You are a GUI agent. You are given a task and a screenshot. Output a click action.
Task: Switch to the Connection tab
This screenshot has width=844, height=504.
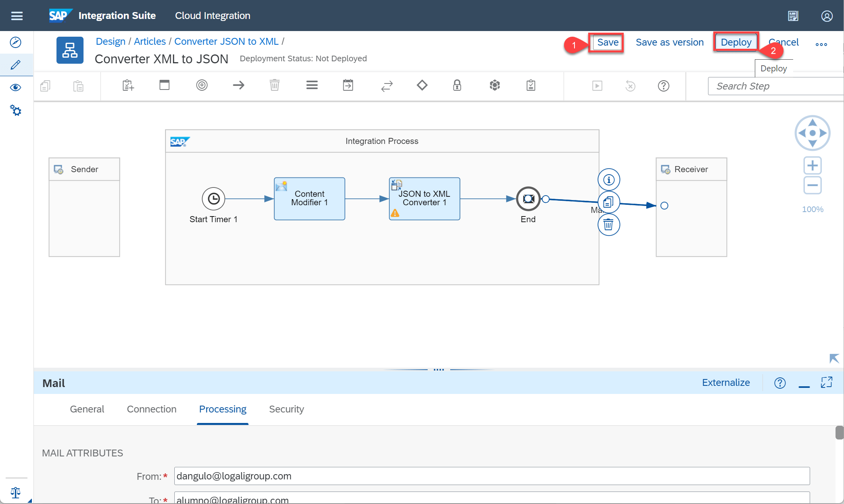(152, 409)
